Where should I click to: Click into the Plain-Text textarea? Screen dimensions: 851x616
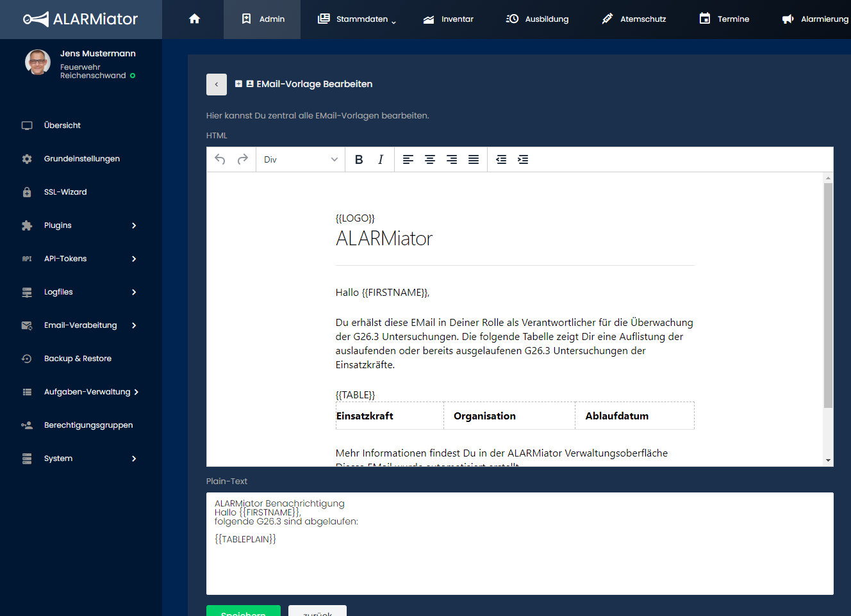520,544
